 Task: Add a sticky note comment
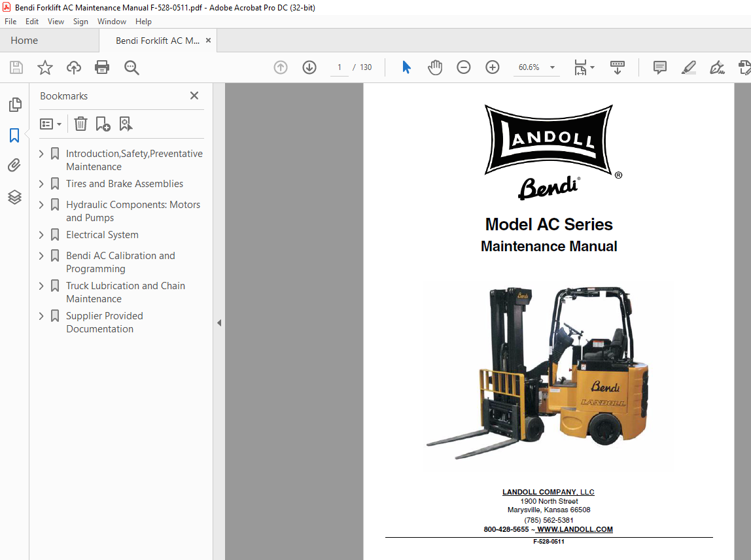pyautogui.click(x=660, y=67)
